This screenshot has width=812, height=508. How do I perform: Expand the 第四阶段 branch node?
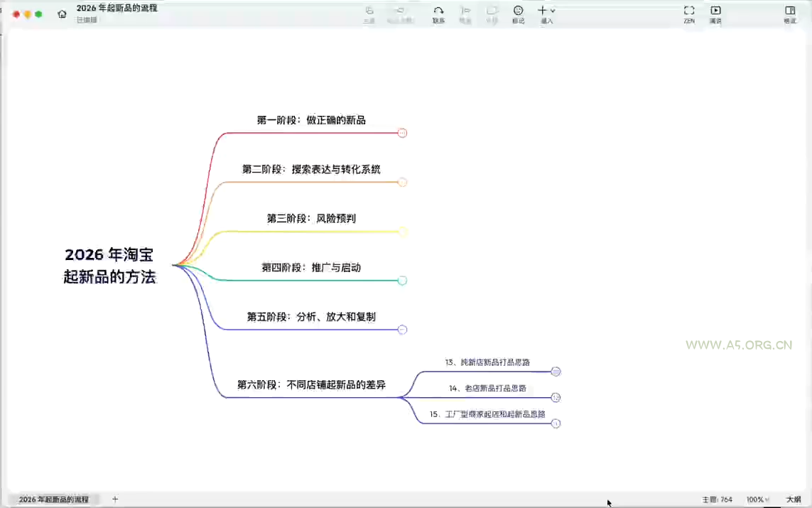tap(402, 281)
